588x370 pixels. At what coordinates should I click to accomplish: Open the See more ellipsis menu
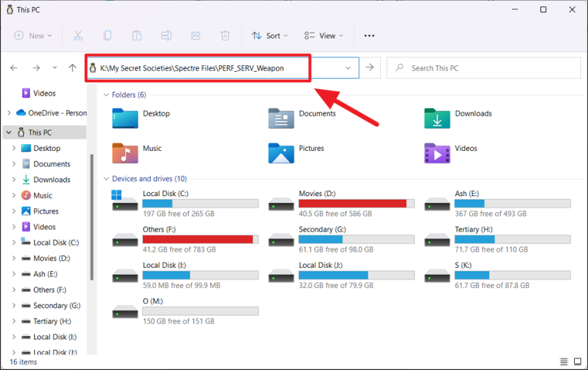(x=369, y=35)
